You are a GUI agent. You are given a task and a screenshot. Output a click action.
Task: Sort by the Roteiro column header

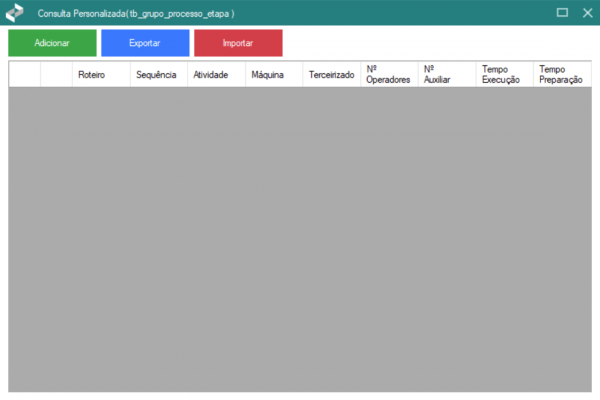coord(101,74)
